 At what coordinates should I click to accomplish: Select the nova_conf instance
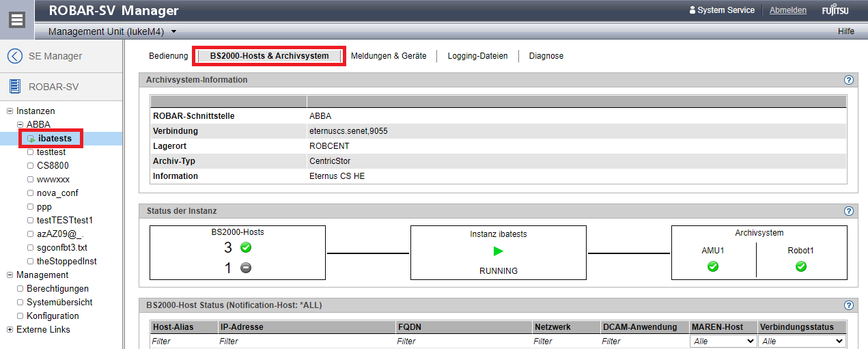click(x=57, y=193)
